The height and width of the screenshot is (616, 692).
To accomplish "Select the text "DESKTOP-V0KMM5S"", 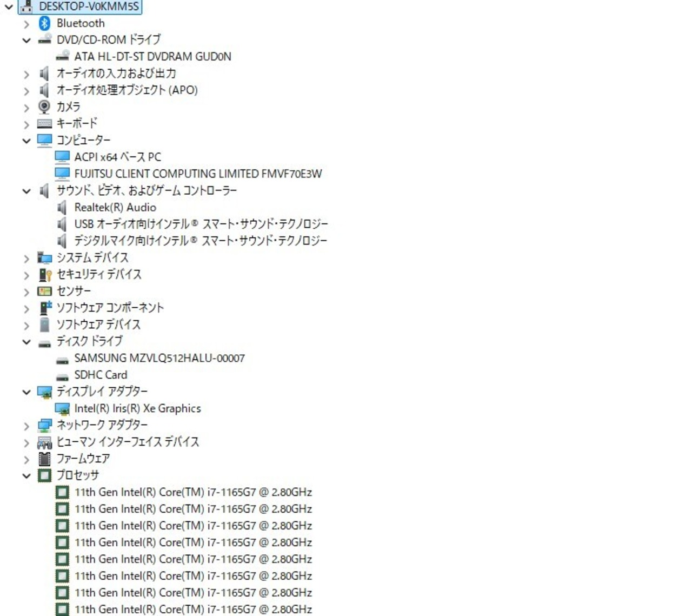I will (89, 6).
